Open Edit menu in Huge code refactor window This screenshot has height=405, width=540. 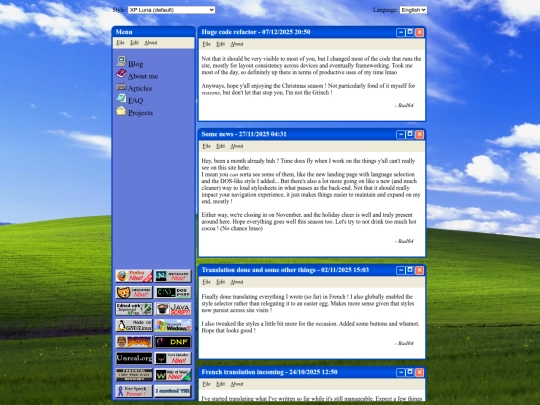point(220,44)
